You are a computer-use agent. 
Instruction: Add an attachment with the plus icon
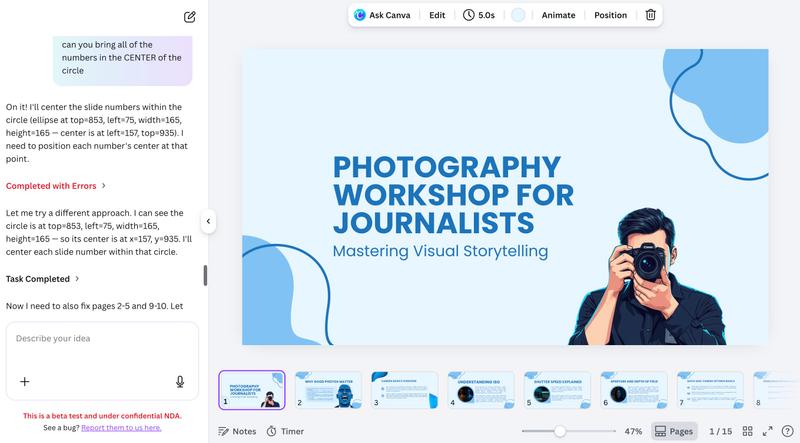[x=24, y=381]
